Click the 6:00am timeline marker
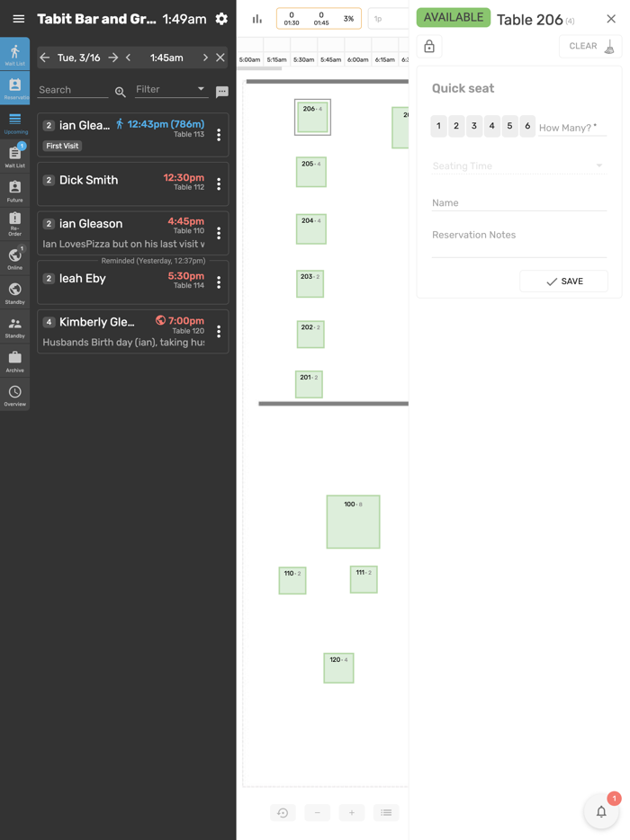This screenshot has height=840, width=630. [357, 59]
